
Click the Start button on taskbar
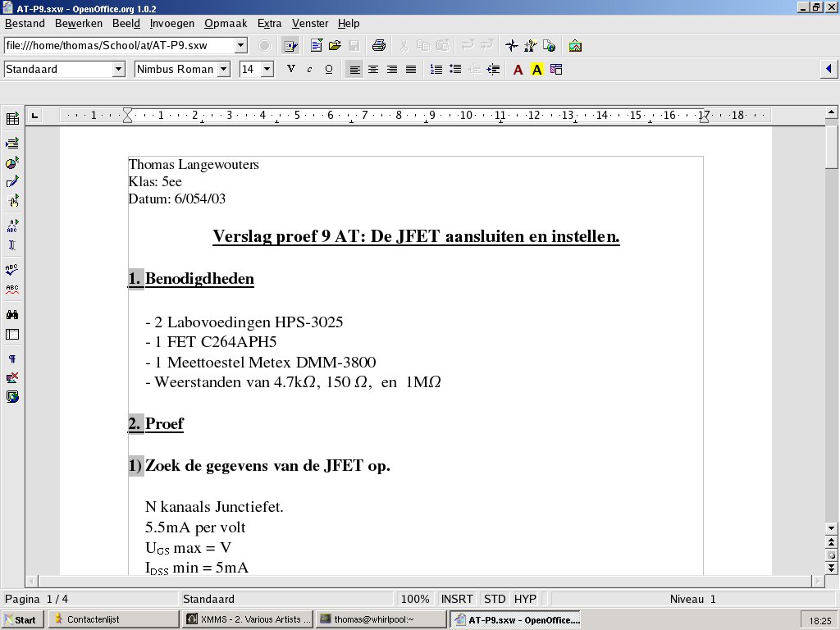coord(22,620)
